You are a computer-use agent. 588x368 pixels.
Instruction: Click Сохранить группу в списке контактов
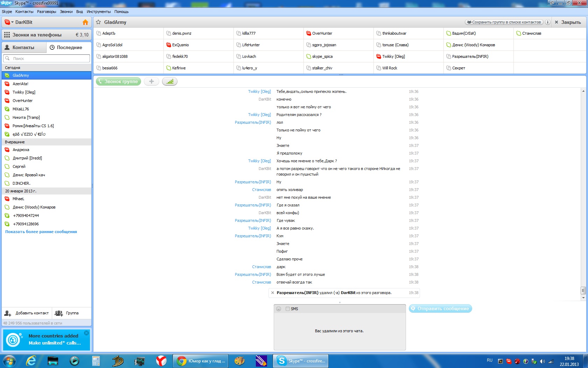pyautogui.click(x=504, y=22)
